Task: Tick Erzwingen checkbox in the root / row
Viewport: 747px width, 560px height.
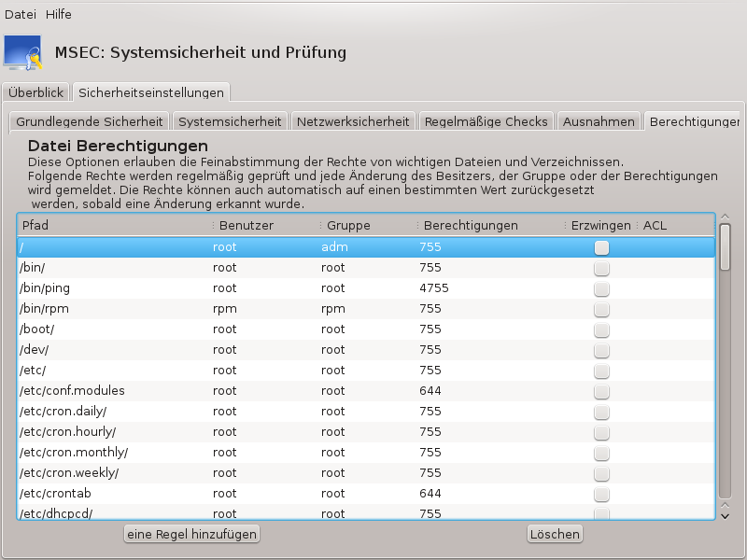Action: pyautogui.click(x=601, y=247)
